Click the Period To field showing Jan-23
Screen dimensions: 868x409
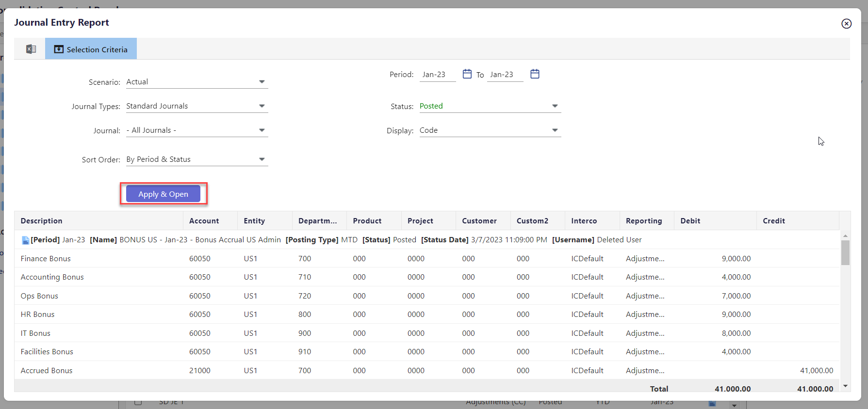pos(505,75)
